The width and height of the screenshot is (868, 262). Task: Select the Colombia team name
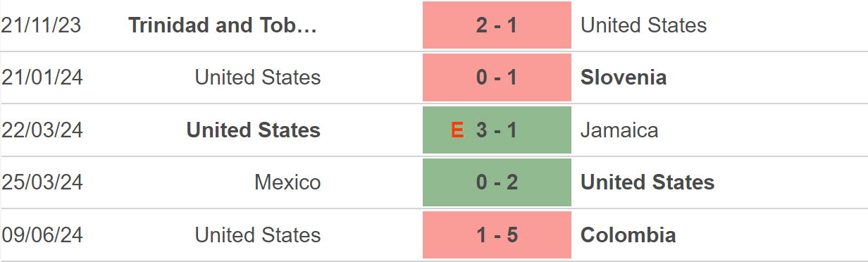628,235
